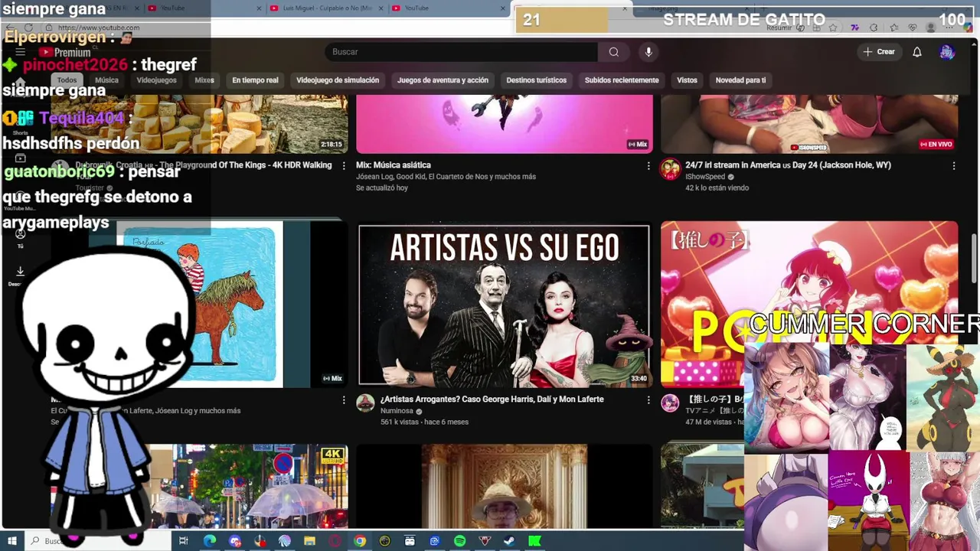Open the Numinosa channel link

coord(397,411)
